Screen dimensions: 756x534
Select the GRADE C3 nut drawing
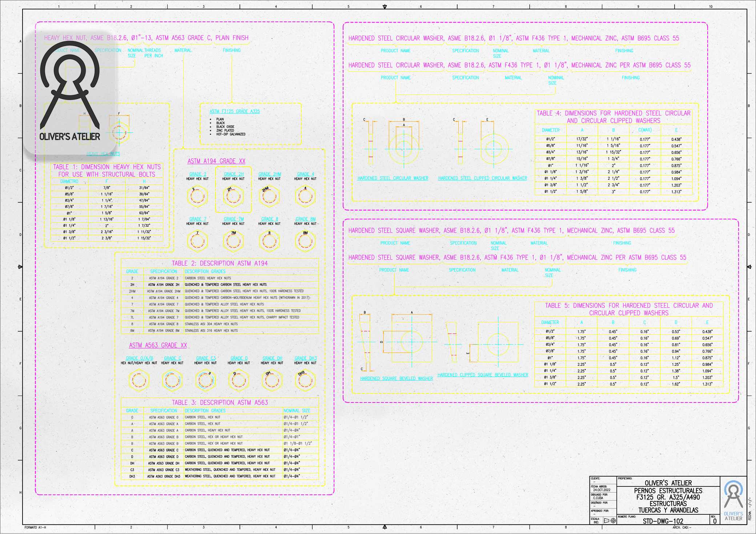205,380
